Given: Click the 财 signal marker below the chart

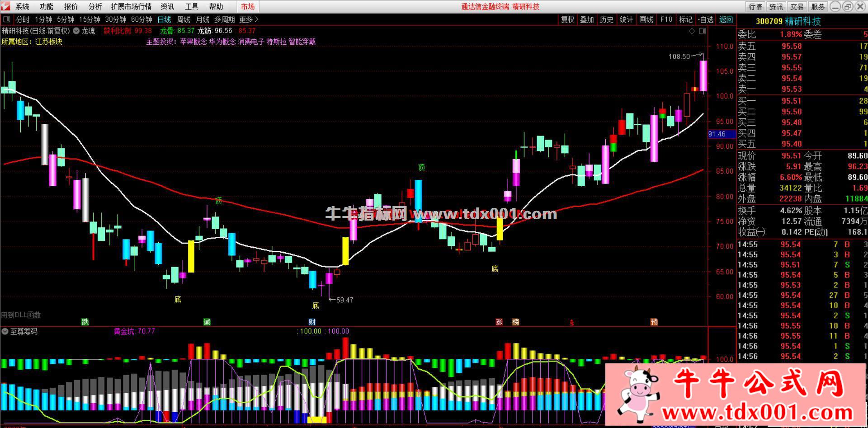Looking at the screenshot, I should (x=312, y=322).
